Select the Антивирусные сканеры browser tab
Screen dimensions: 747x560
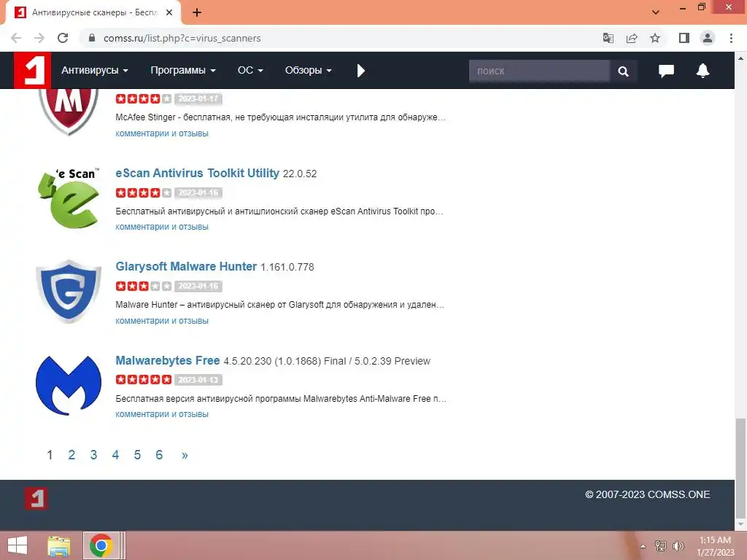(93, 13)
